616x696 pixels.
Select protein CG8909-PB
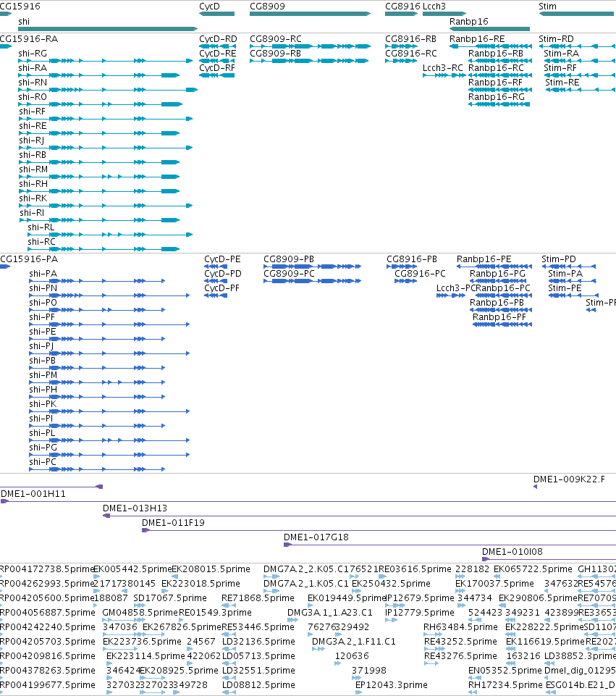coord(312,267)
